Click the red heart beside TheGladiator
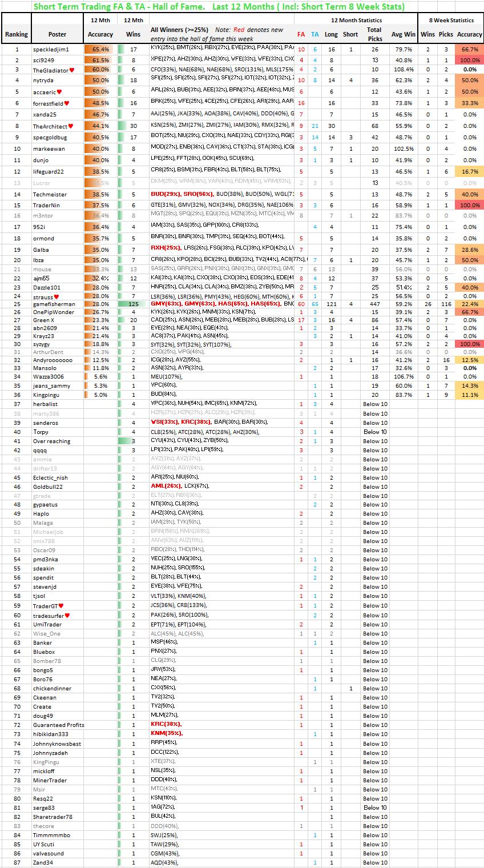The image size is (484, 868). pyautogui.click(x=71, y=70)
